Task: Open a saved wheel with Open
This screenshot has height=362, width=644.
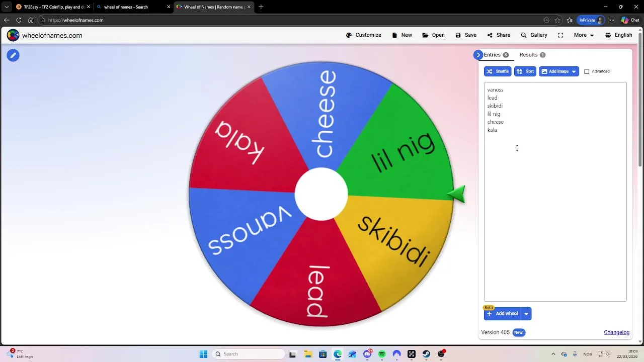Action: pyautogui.click(x=433, y=35)
